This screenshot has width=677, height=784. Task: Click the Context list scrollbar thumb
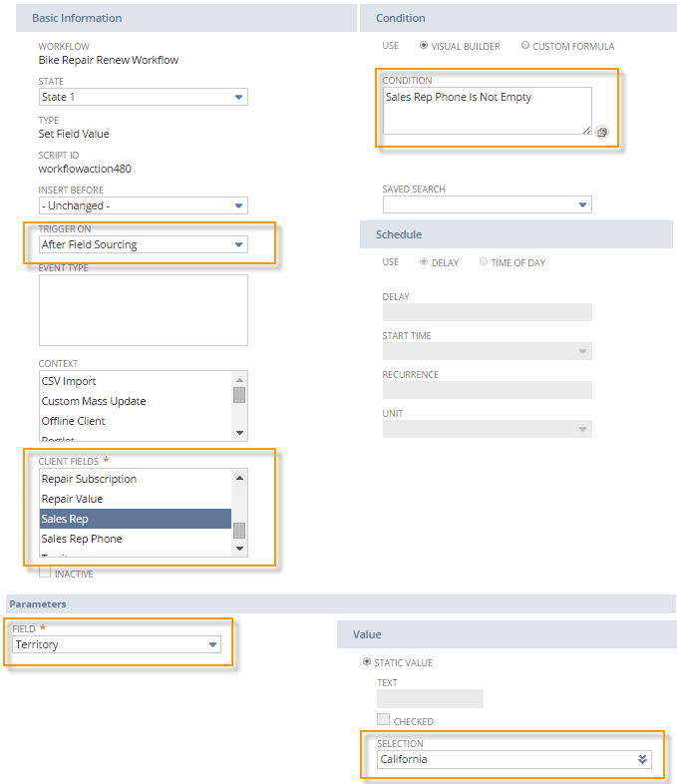click(x=240, y=395)
